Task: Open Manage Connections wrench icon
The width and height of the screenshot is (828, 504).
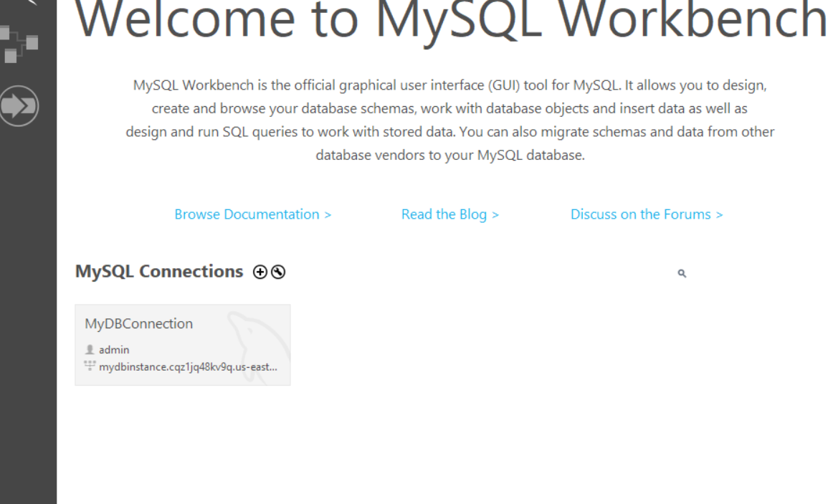Action: 278,272
